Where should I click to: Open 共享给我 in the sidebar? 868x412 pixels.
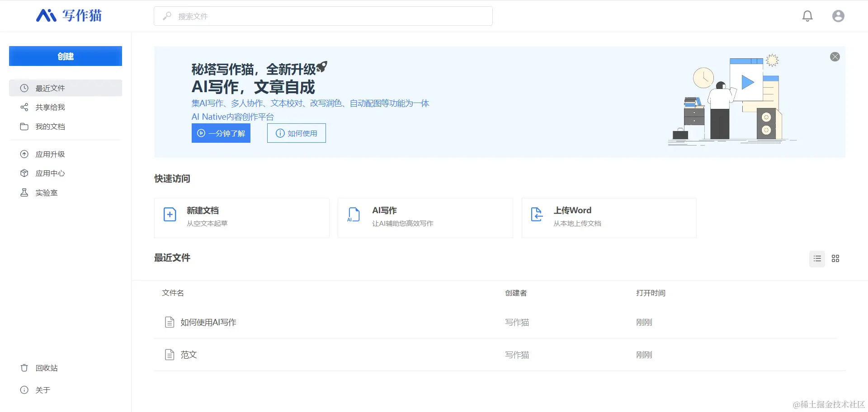point(66,107)
